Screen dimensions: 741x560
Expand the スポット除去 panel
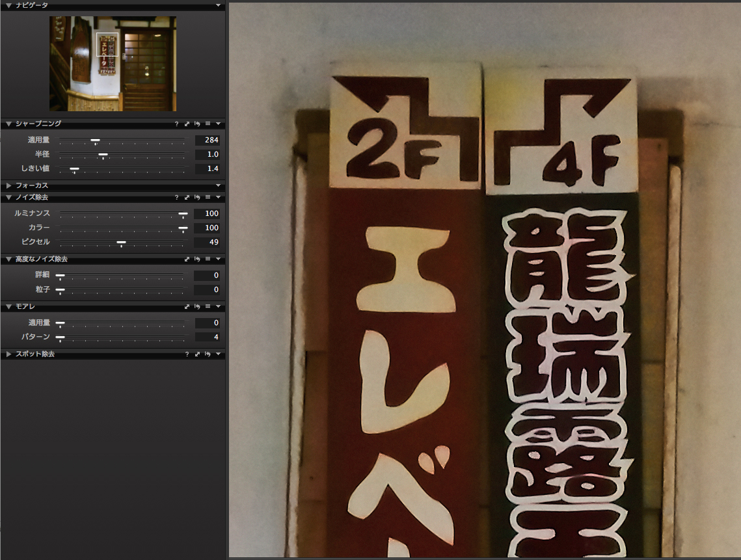8,354
